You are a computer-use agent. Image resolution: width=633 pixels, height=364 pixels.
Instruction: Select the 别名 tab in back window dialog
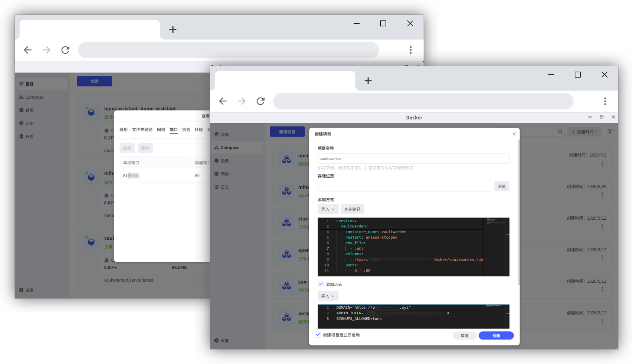186,129
